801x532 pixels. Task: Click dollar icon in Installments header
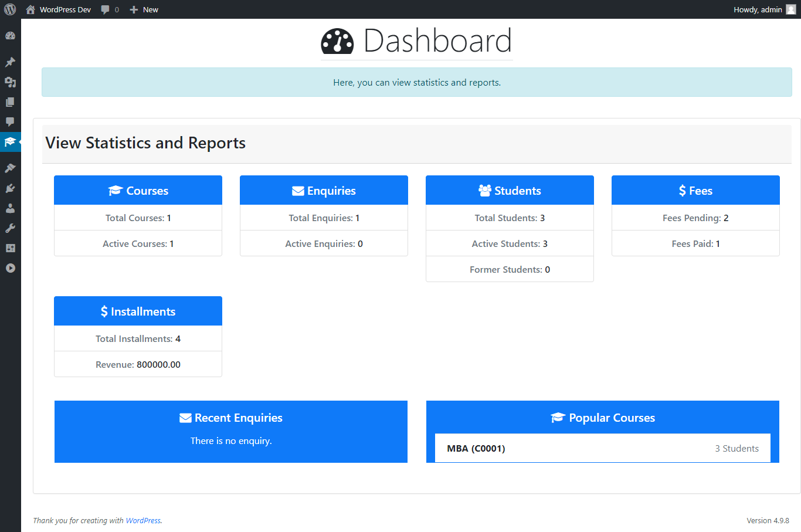coord(104,311)
